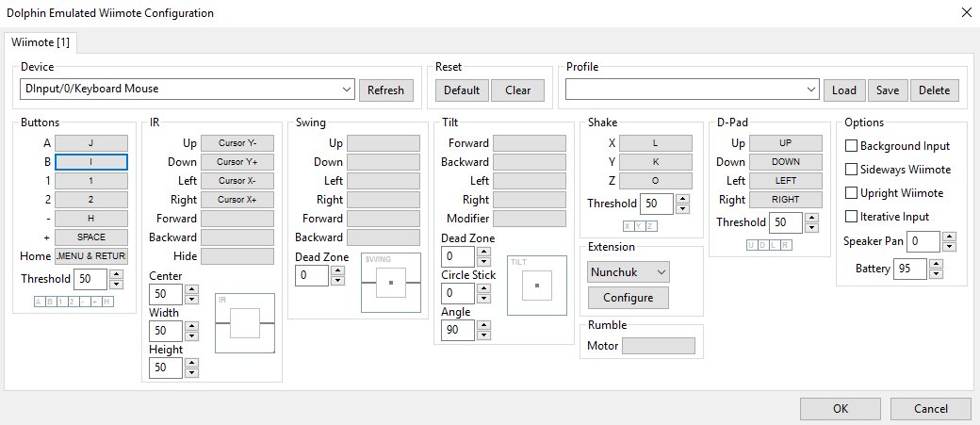
Task: Reset mappings with the Default button
Action: pos(462,90)
